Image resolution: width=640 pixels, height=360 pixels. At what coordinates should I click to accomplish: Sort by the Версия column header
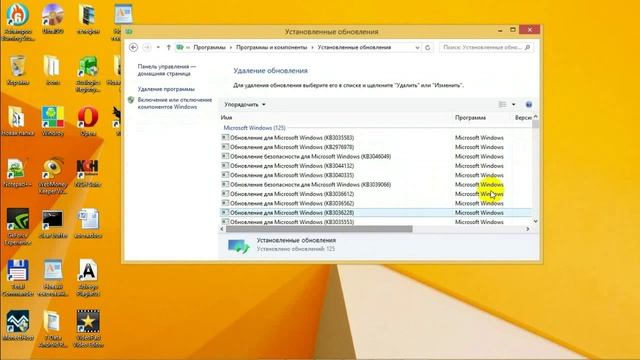[523, 118]
